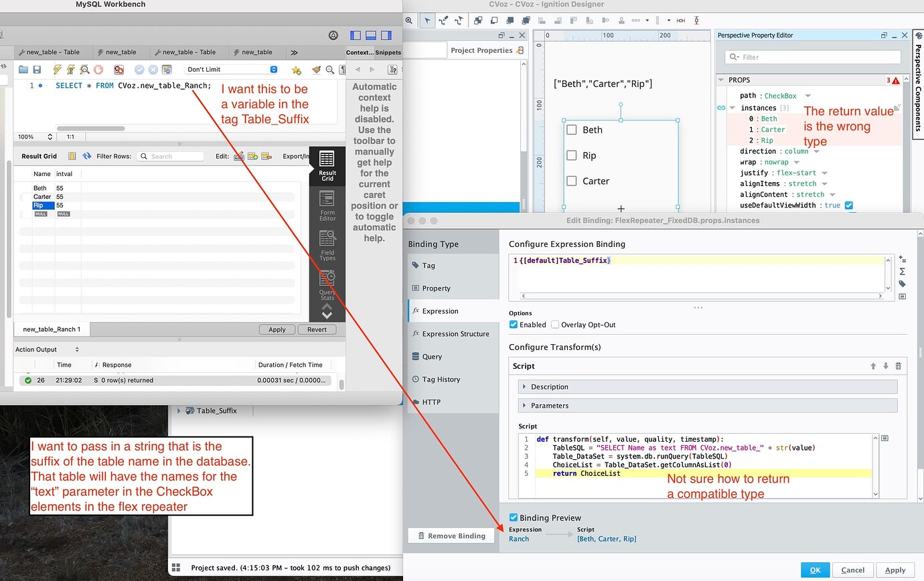Click the stop query execution icon
Screen dimensions: 924x581
click(99, 69)
